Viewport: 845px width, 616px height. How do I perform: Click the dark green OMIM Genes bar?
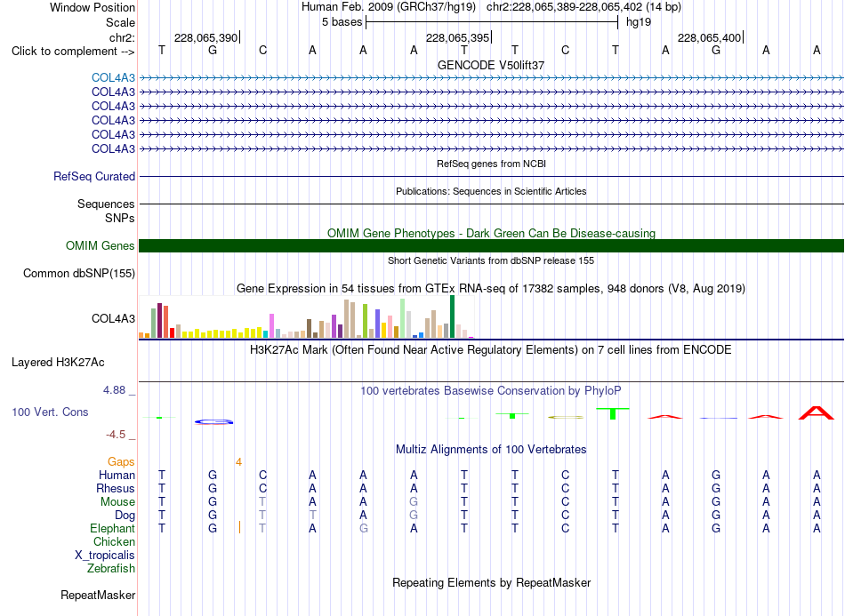[491, 245]
